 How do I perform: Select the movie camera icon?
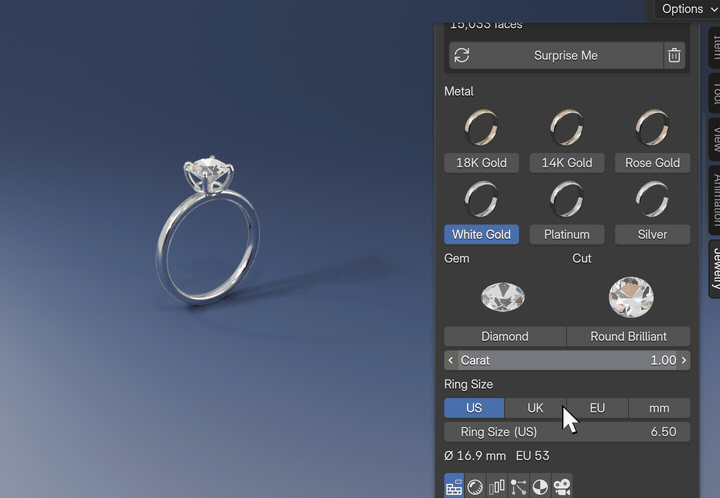click(562, 487)
